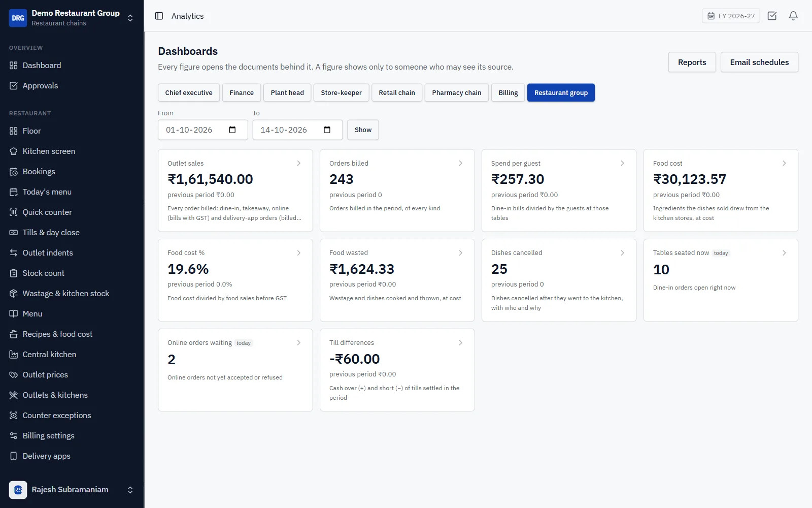The width and height of the screenshot is (812, 508).
Task: Open Today's menu in sidebar
Action: pos(72,192)
